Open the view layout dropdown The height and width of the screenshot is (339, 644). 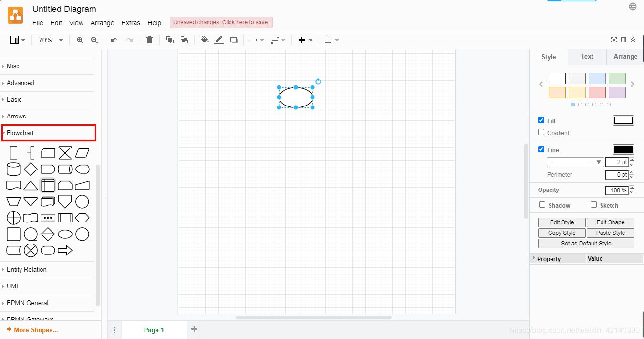(x=18, y=40)
